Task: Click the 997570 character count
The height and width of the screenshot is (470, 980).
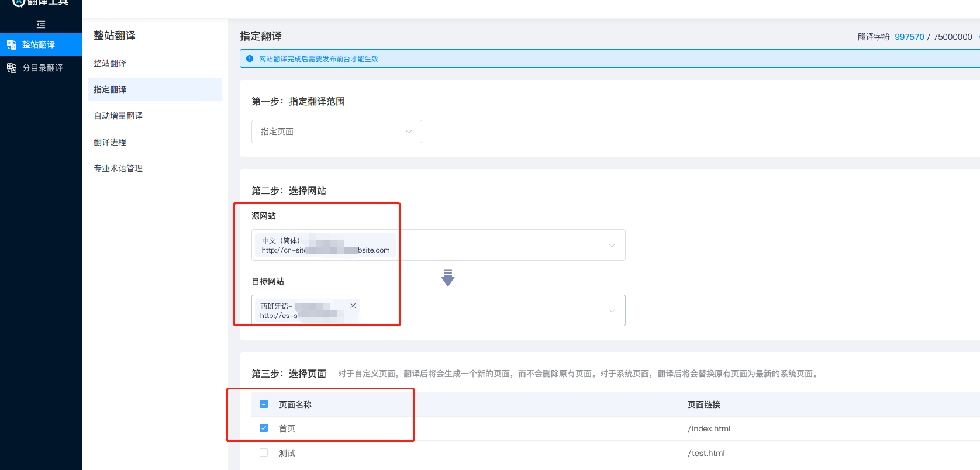Action: coord(909,37)
